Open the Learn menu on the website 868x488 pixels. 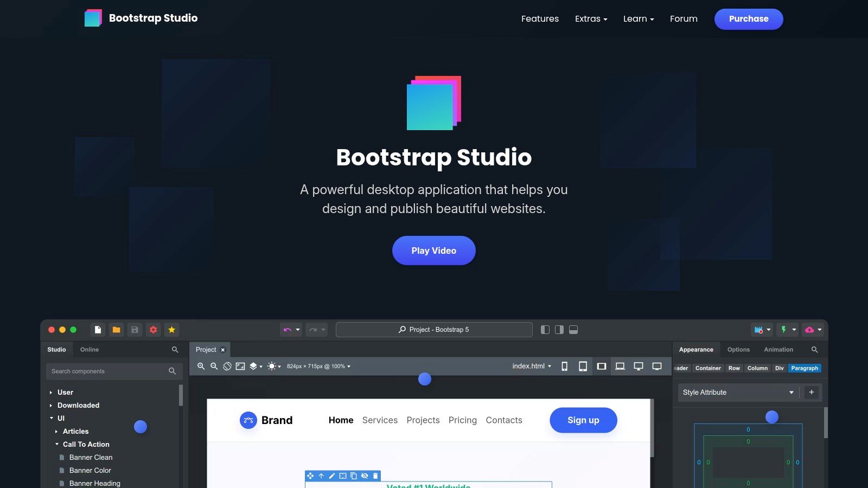pyautogui.click(x=639, y=19)
